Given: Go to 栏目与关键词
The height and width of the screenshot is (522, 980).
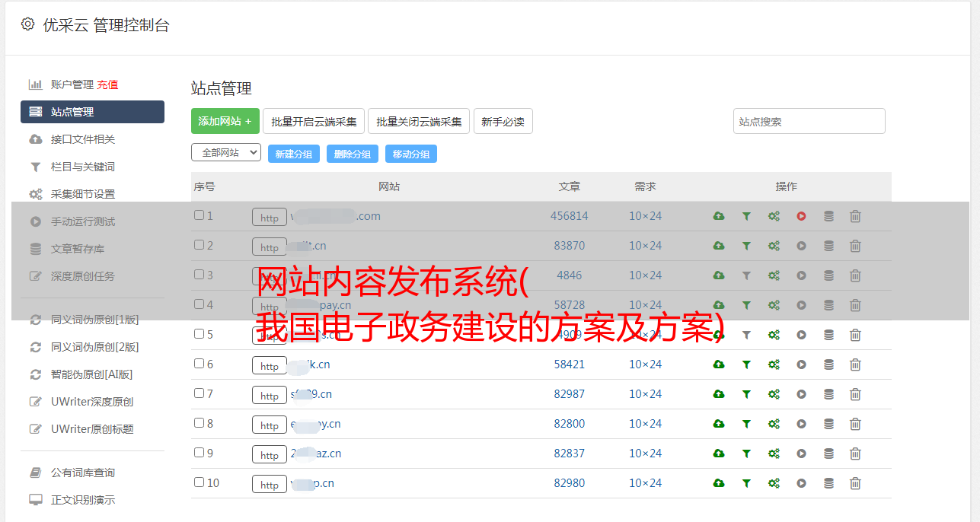Looking at the screenshot, I should (x=83, y=167).
